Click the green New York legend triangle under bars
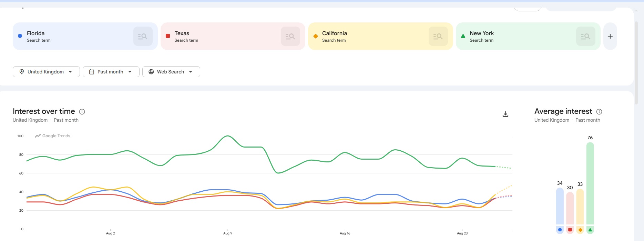This screenshot has width=644, height=241. 590,230
